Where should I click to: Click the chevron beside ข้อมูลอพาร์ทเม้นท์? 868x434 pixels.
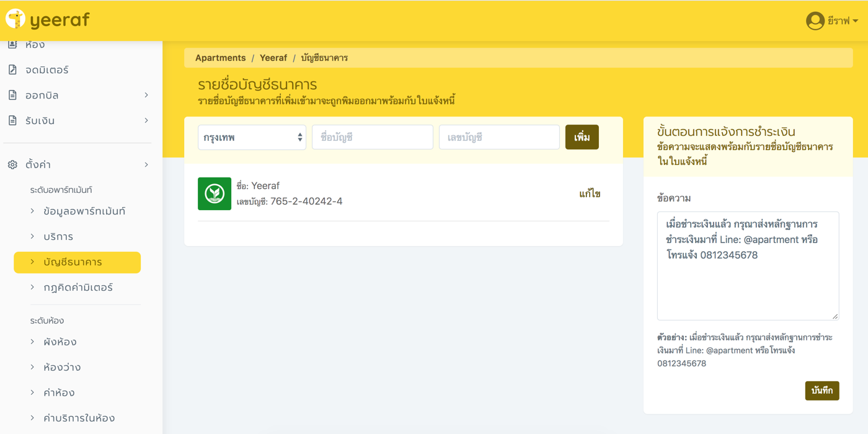32,211
